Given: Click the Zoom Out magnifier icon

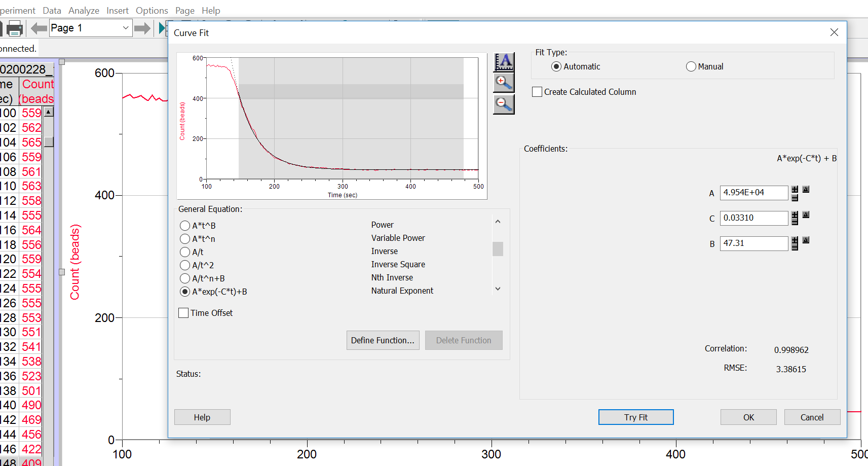Looking at the screenshot, I should pos(504,104).
